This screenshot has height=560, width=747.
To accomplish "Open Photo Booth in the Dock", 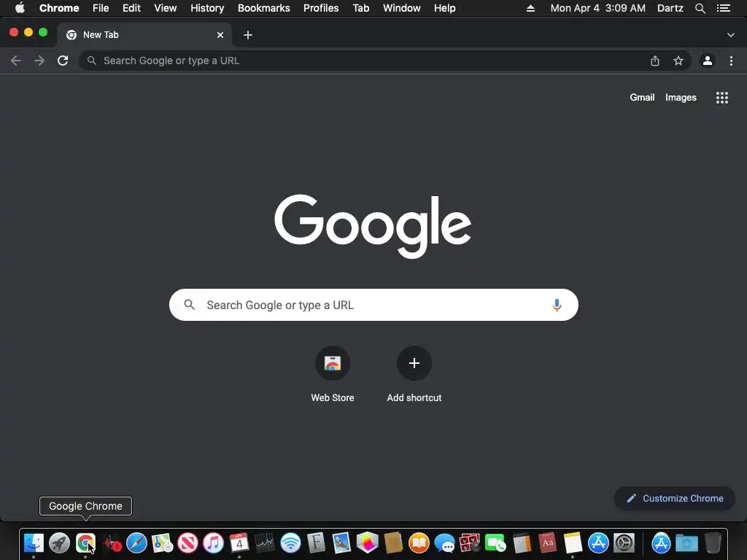I will point(471,542).
